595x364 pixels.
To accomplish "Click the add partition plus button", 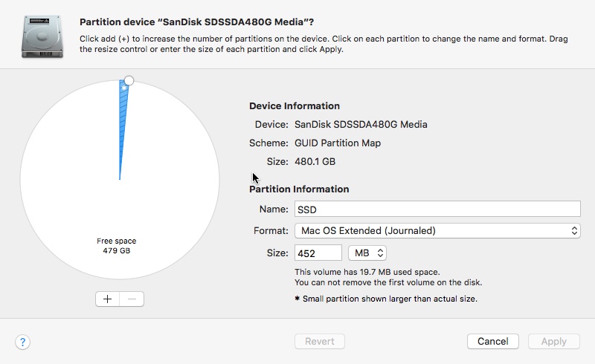I will 107,299.
